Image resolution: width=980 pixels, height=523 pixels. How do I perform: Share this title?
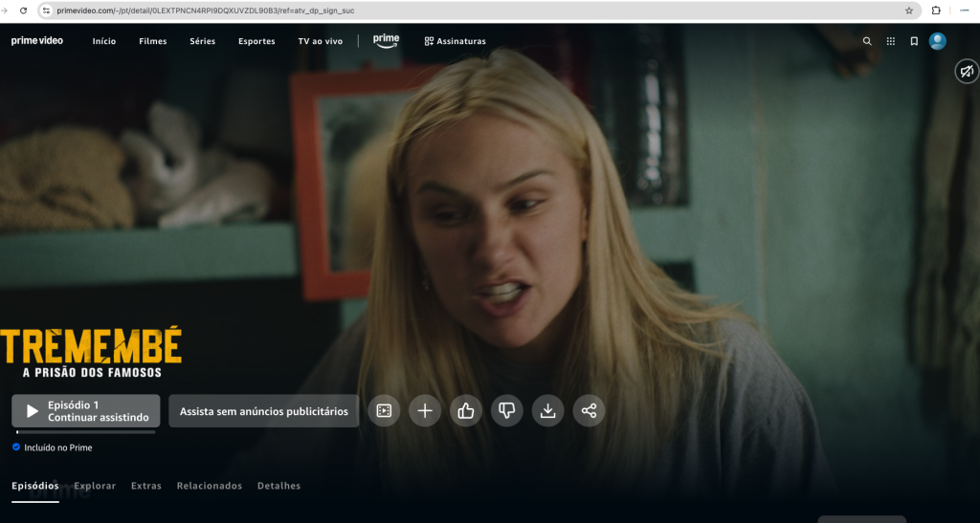[589, 411]
